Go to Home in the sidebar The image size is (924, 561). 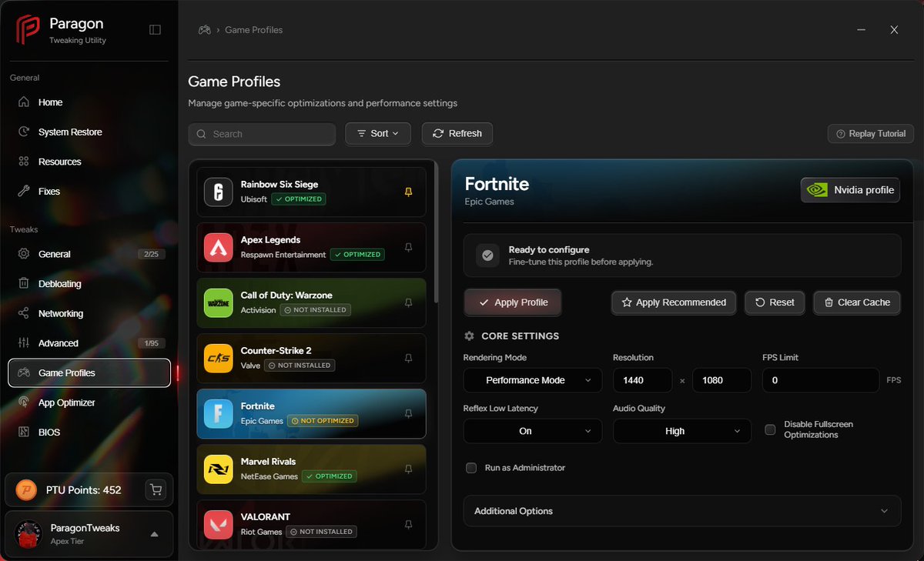click(x=89, y=102)
